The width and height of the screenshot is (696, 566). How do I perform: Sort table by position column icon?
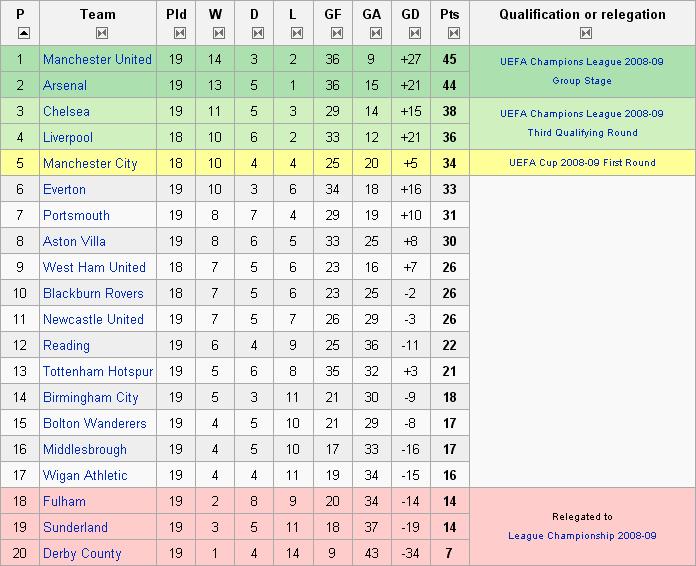click(x=24, y=33)
